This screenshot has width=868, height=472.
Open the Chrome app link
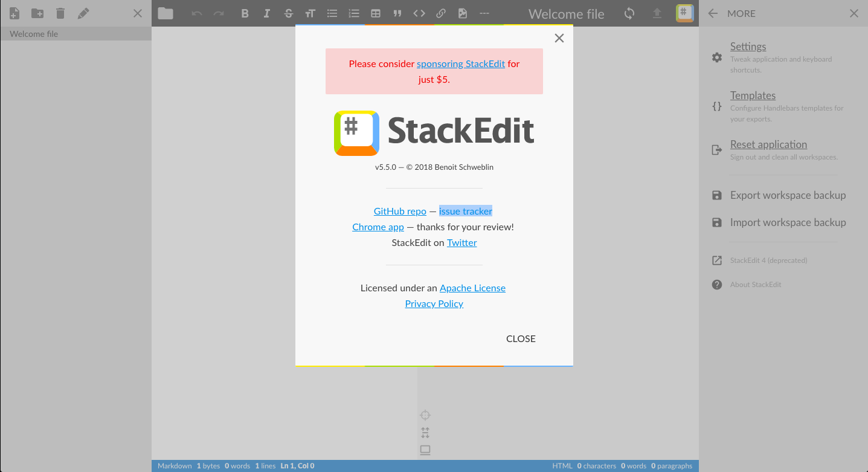(x=378, y=227)
